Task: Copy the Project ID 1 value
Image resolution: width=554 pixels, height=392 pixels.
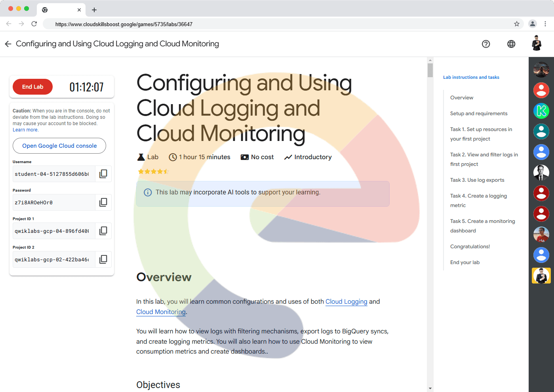Action: [x=103, y=231]
